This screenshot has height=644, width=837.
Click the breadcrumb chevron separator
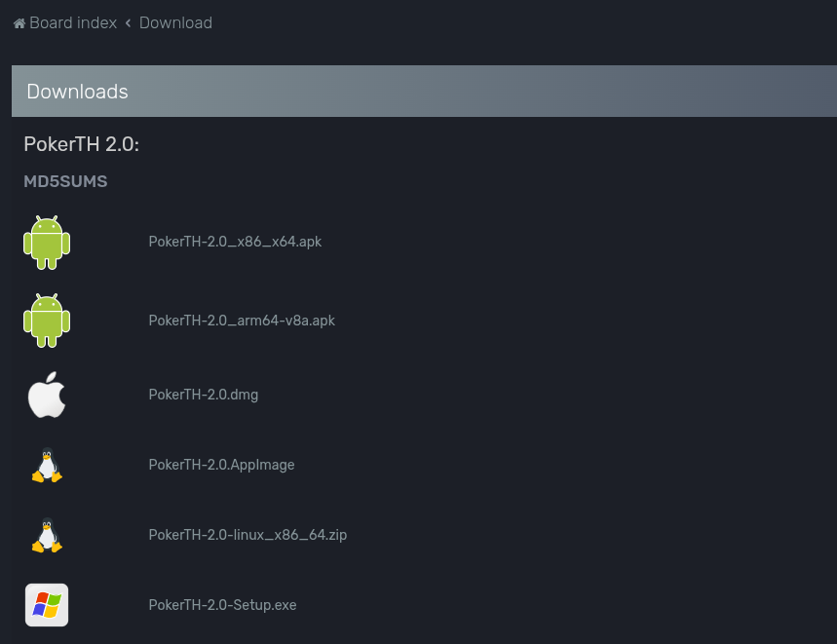pyautogui.click(x=128, y=23)
